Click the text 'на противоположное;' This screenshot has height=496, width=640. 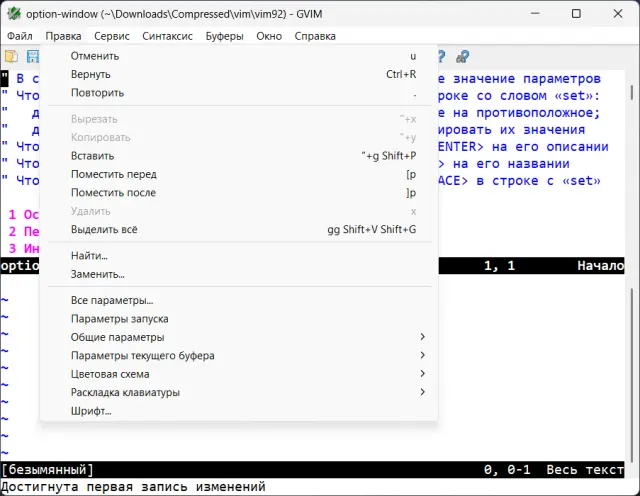click(x=527, y=113)
